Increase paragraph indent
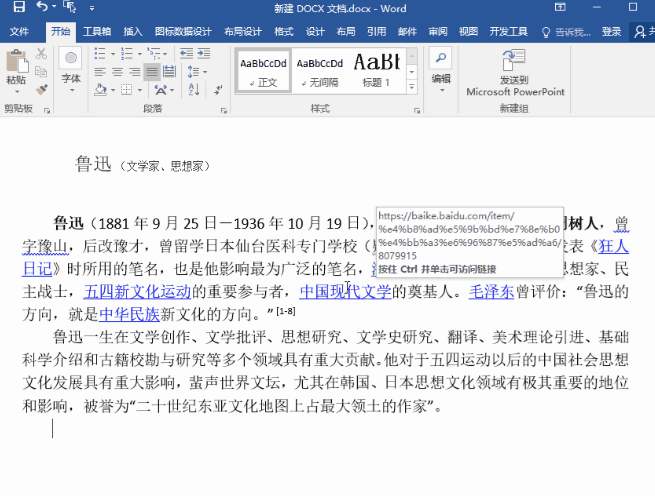This screenshot has width=655, height=496. pos(204,53)
